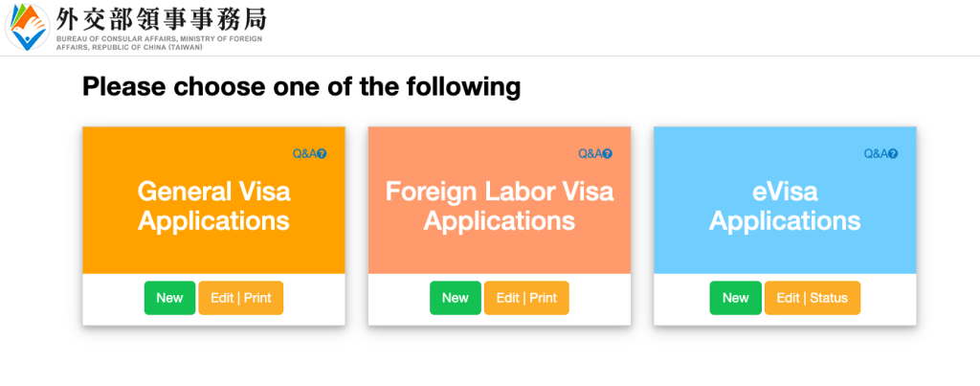
Task: Click the "Please choose one of the following" heading
Action: tap(301, 87)
